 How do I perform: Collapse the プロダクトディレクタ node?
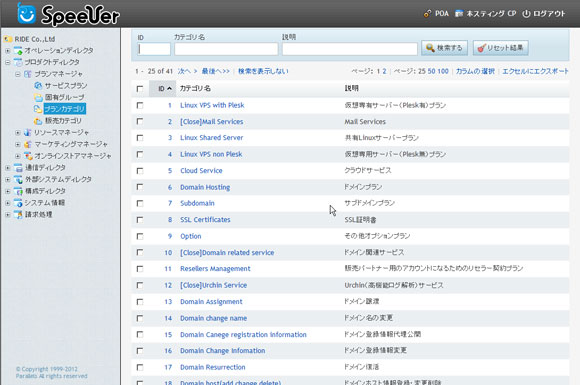pyautogui.click(x=8, y=63)
